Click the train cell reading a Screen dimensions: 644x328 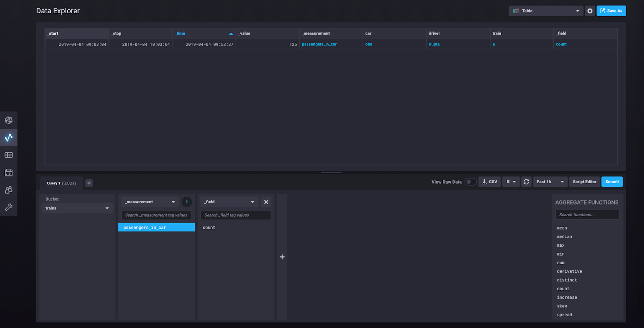[x=522, y=44]
